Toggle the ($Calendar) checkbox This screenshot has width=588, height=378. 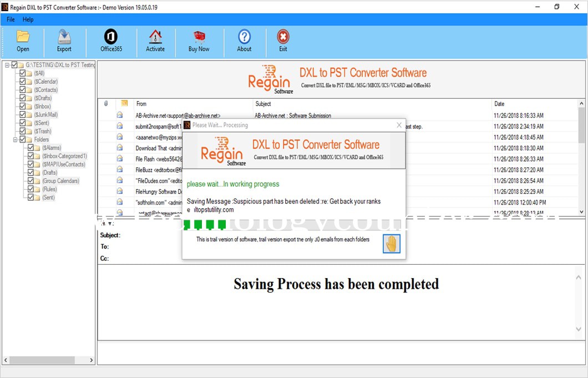23,82
